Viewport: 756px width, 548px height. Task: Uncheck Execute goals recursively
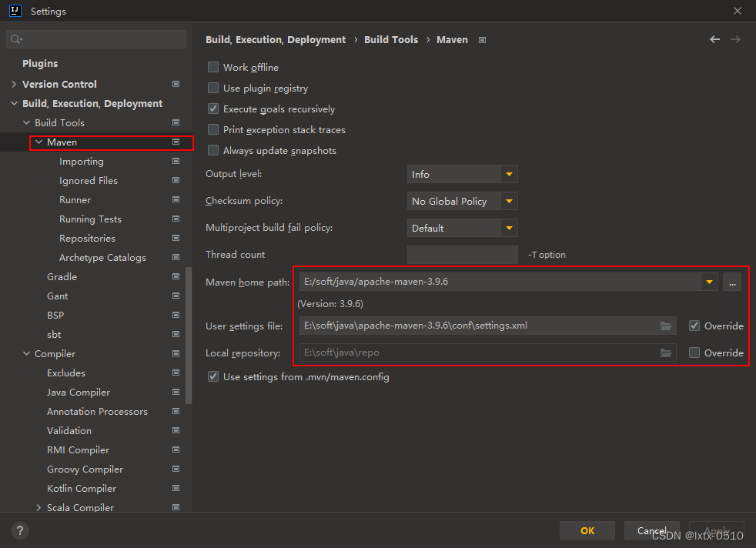click(213, 109)
